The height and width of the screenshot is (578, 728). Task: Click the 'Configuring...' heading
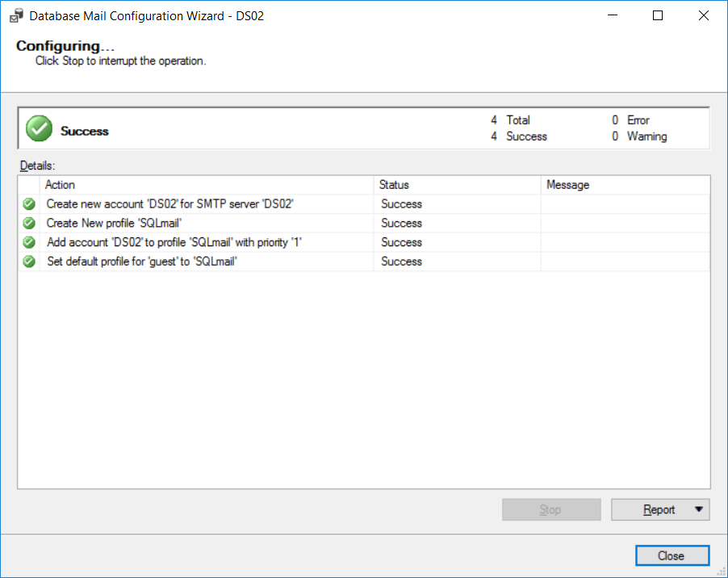65,46
